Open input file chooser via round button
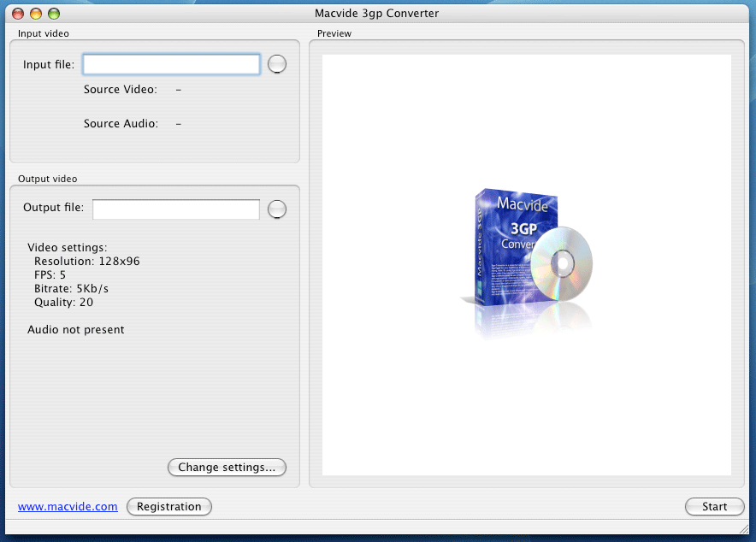The image size is (756, 542). coord(277,63)
